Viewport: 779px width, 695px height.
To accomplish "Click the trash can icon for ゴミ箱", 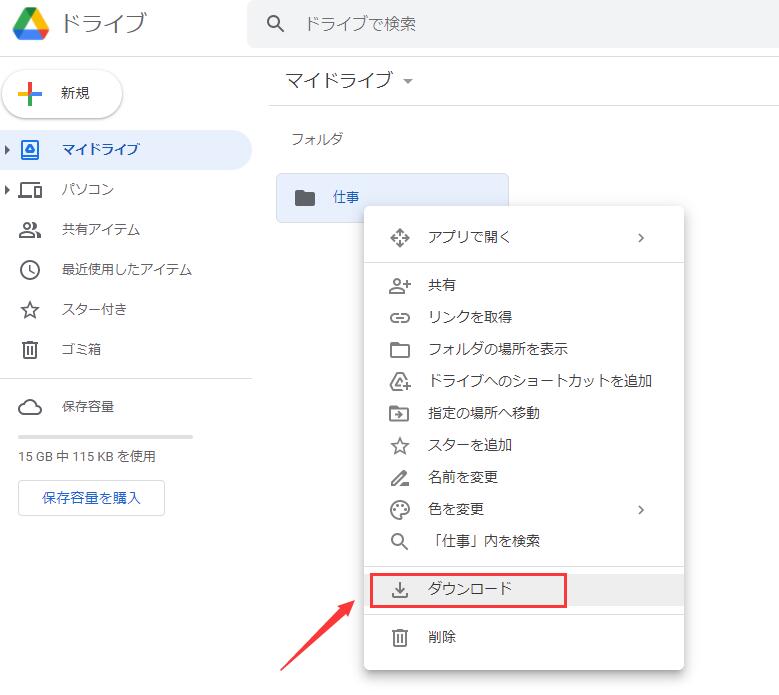I will coord(30,350).
